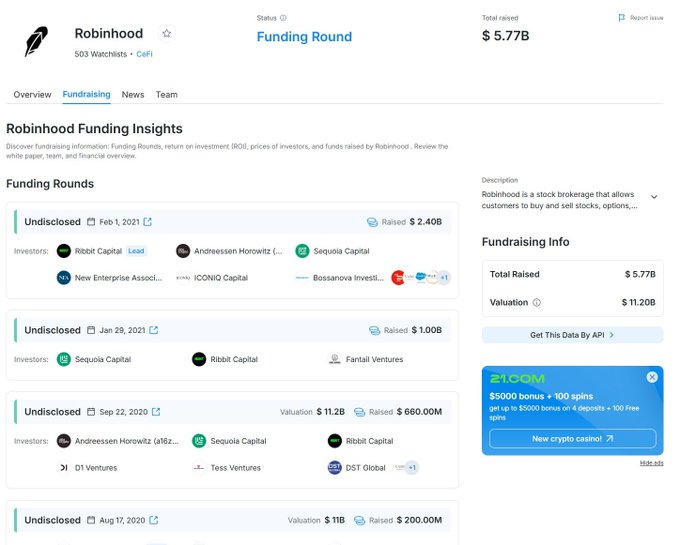Click ICONIQ Capital logo
The image size is (680, 545).
[183, 277]
